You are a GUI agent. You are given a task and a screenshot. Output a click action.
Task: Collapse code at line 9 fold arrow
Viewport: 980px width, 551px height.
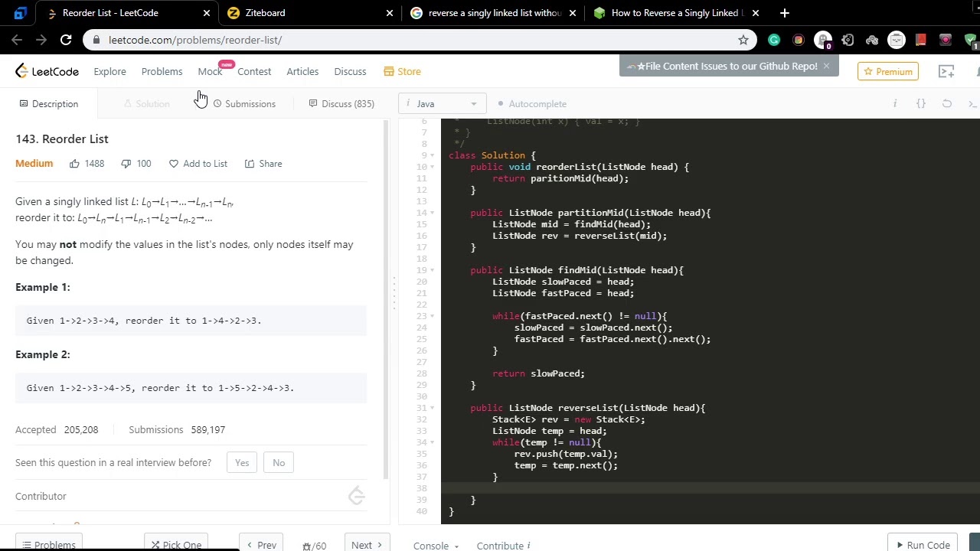click(433, 155)
